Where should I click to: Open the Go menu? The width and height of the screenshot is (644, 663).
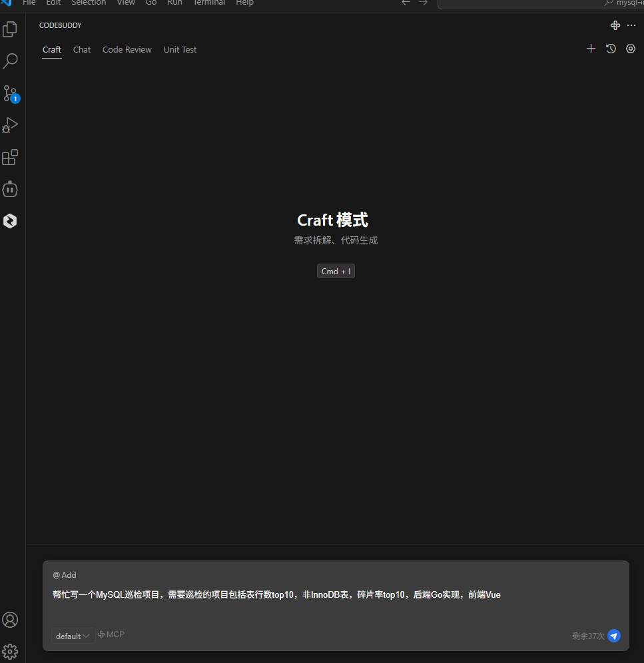point(151,3)
